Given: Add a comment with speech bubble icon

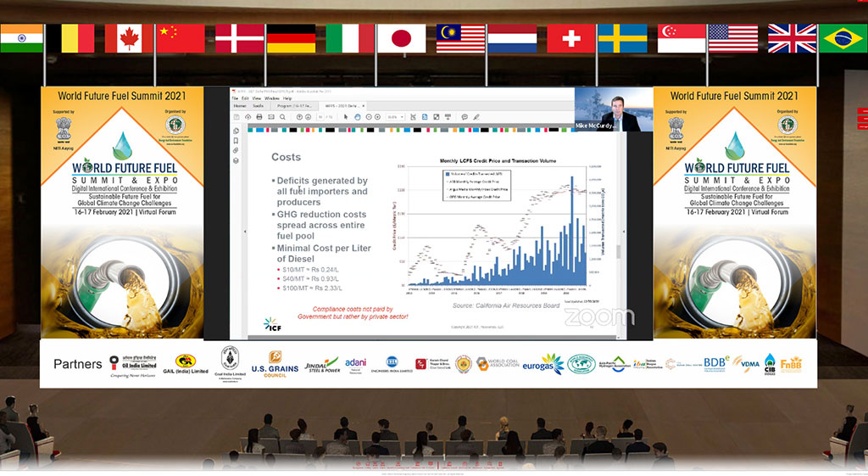Looking at the screenshot, I should [465, 117].
